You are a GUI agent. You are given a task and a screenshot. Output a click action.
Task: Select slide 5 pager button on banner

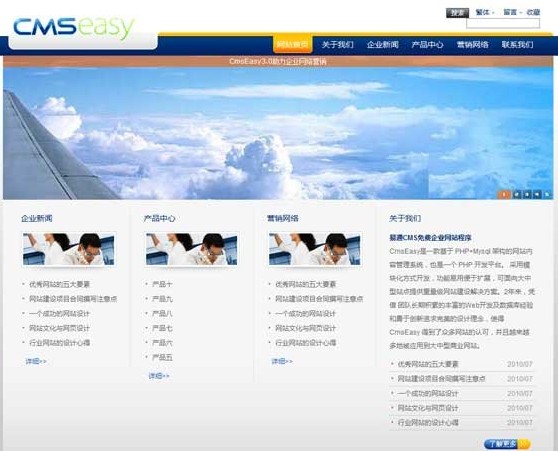coord(547,194)
